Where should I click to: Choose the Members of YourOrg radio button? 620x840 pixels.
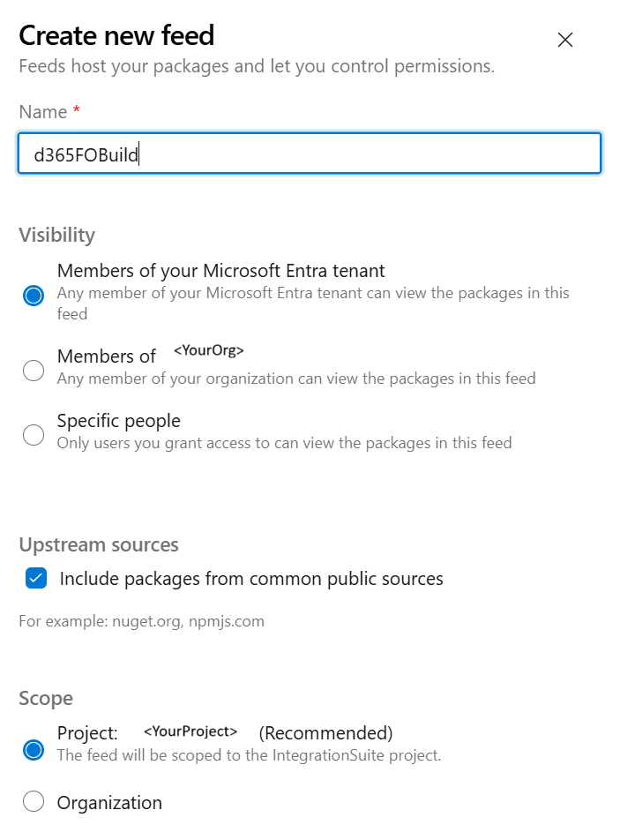34,371
